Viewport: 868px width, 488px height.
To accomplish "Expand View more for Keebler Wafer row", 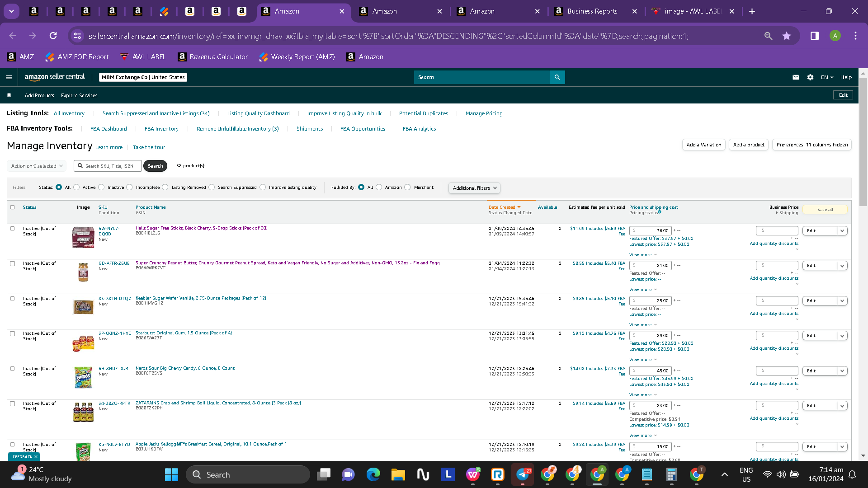I will click(x=643, y=325).
